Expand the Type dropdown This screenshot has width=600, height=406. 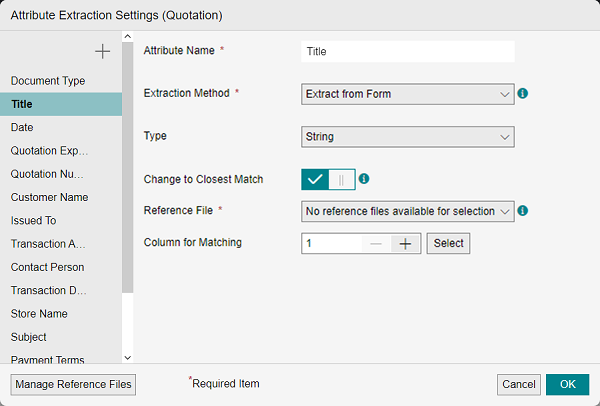(407, 136)
